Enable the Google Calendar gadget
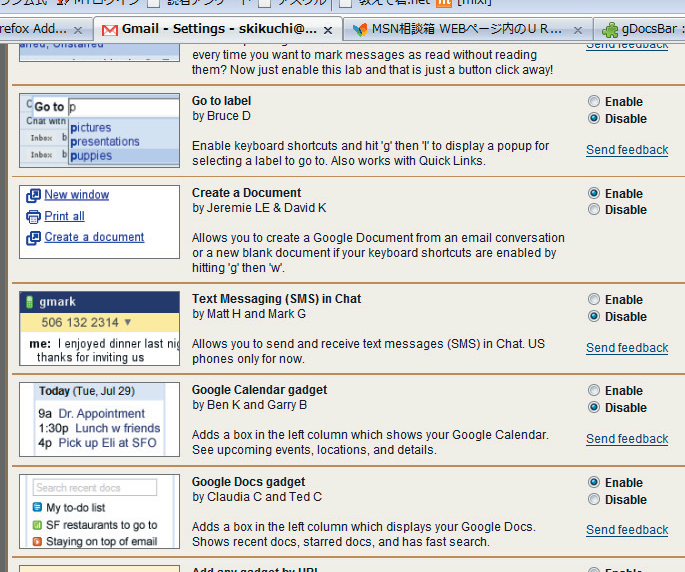685x572 pixels. pos(594,390)
